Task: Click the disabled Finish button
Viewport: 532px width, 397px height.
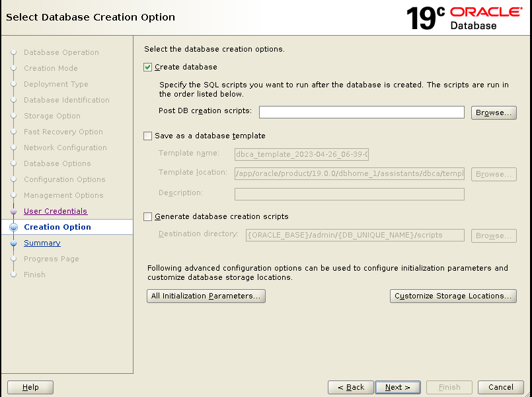Action: (x=449, y=387)
